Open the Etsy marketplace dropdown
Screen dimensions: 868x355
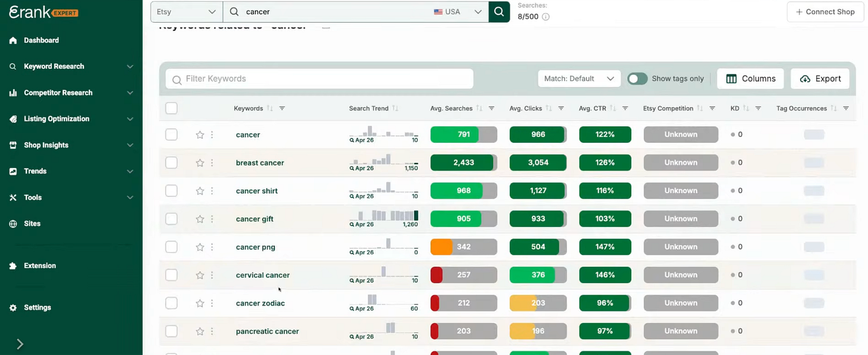187,11
